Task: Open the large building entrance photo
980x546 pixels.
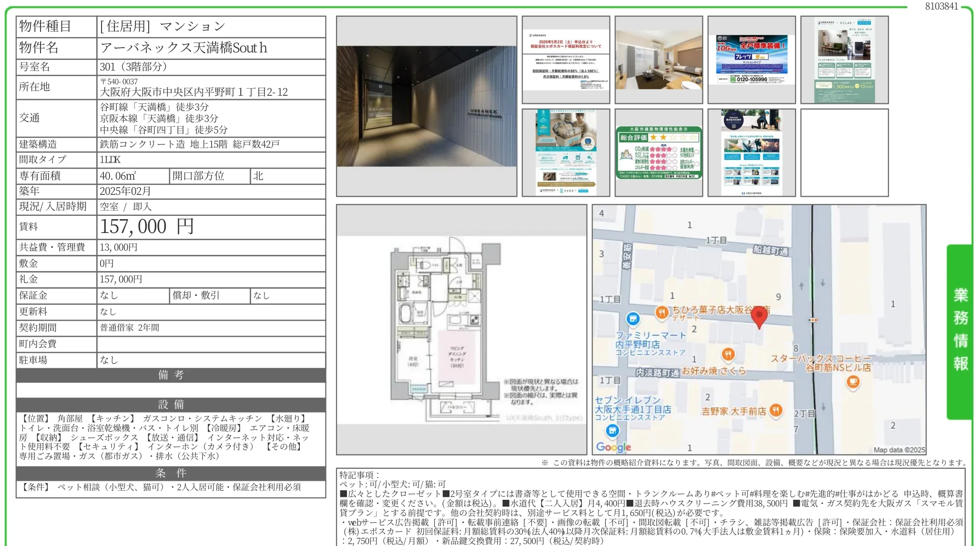Action: pyautogui.click(x=426, y=106)
